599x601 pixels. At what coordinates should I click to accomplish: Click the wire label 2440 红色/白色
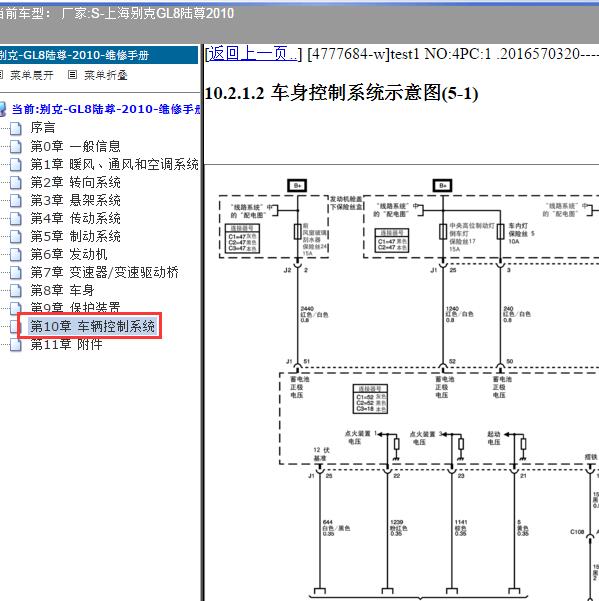pyautogui.click(x=314, y=314)
